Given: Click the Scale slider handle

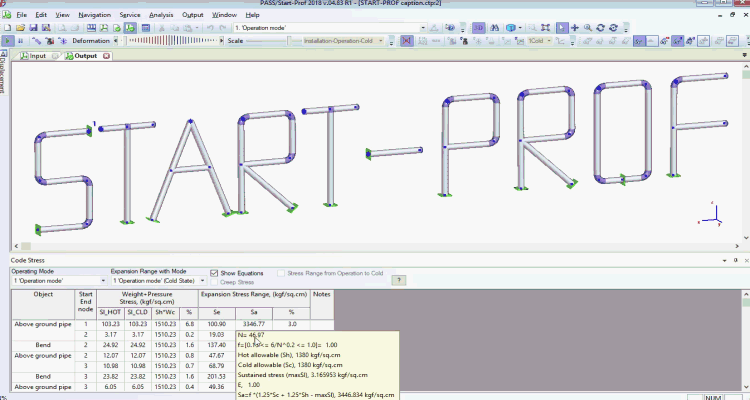Looking at the screenshot, I should click(x=289, y=41).
